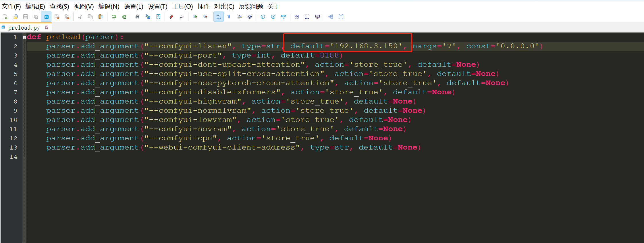Image resolution: width=644 pixels, height=243 pixels.
Task: Open the 查找(S) menu
Action: click(59, 6)
